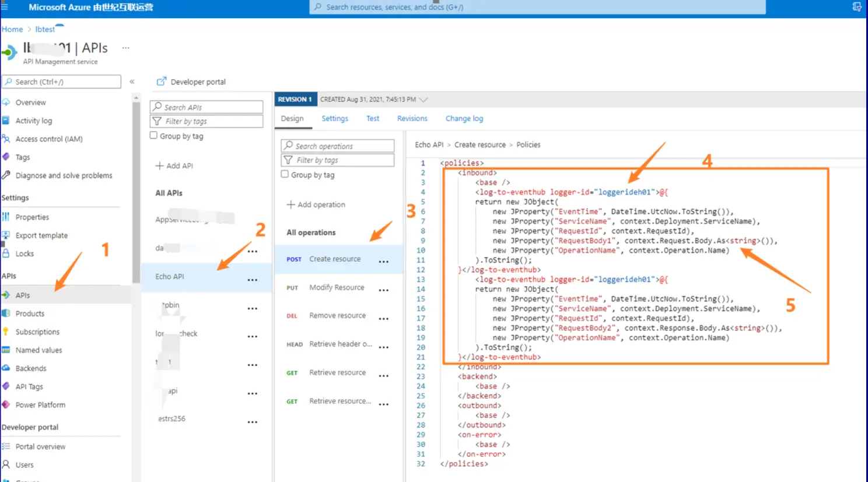The height and width of the screenshot is (482, 868).
Task: Click line 4 log-to-eventhub code
Action: [x=572, y=192]
